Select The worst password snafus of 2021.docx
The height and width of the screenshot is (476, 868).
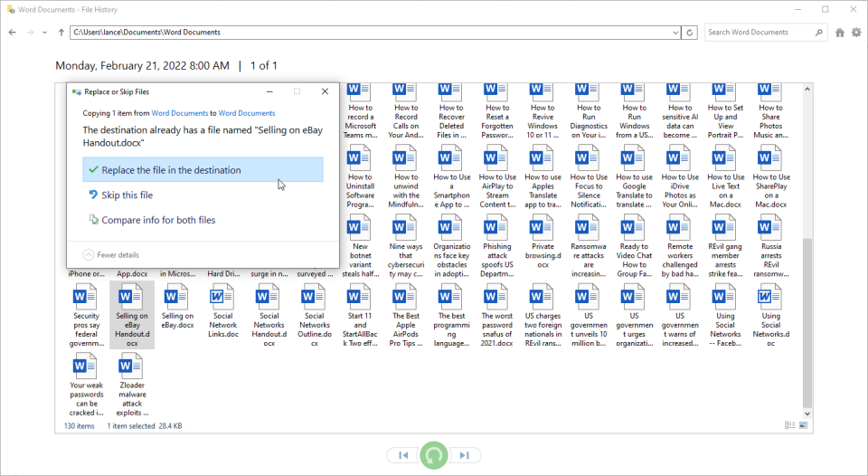[x=497, y=315]
